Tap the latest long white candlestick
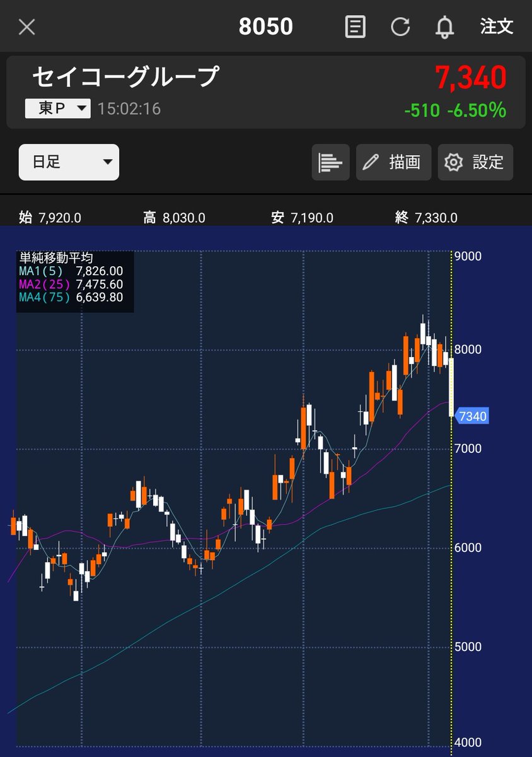532x757 pixels. 451,387
